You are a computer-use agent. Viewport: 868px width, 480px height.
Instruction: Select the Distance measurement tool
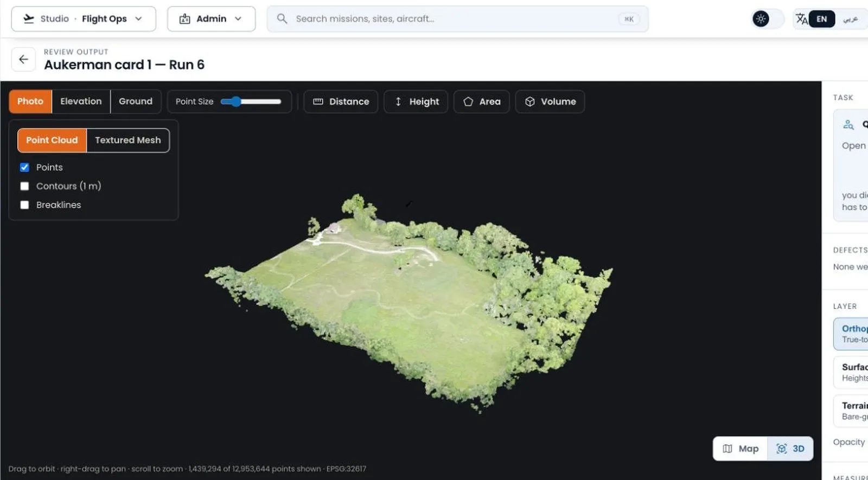point(341,101)
